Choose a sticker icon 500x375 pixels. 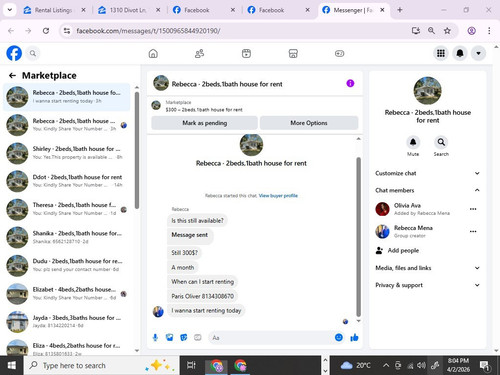tap(183, 338)
